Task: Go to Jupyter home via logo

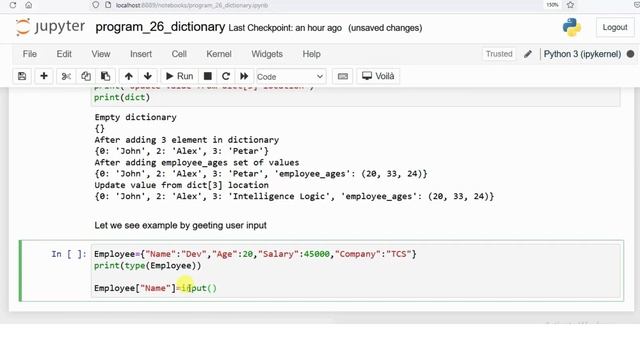Action: [x=50, y=27]
